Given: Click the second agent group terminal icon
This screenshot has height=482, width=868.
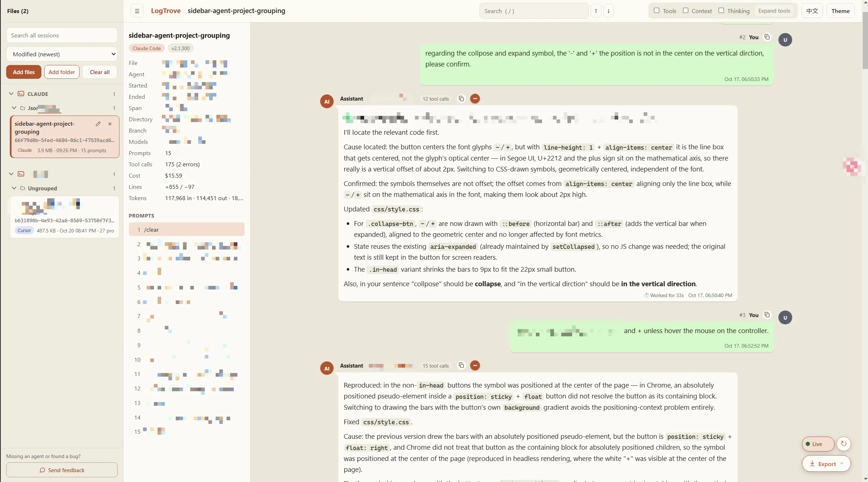Looking at the screenshot, I should click(x=21, y=174).
